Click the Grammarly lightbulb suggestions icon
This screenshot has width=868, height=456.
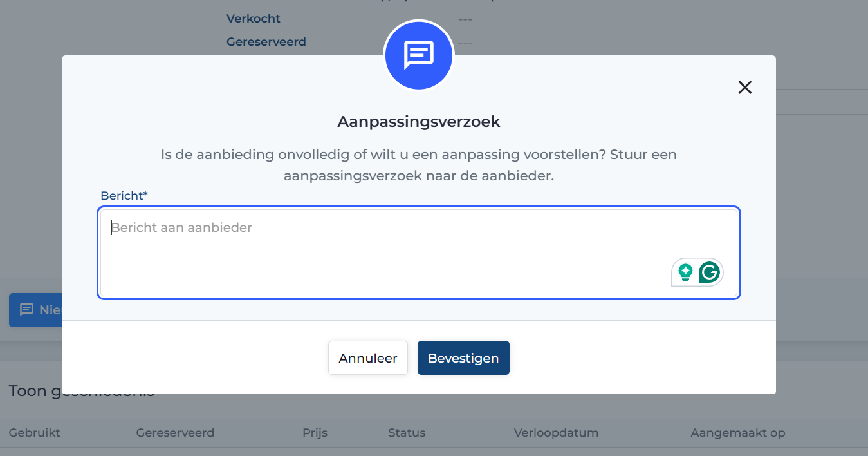685,272
